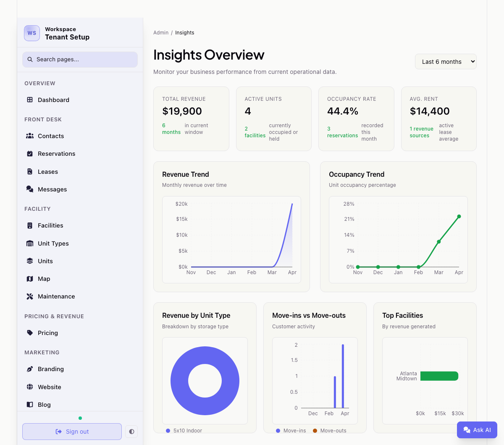This screenshot has width=504, height=445.
Task: Select Pricing sidebar label
Action: pyautogui.click(x=48, y=333)
